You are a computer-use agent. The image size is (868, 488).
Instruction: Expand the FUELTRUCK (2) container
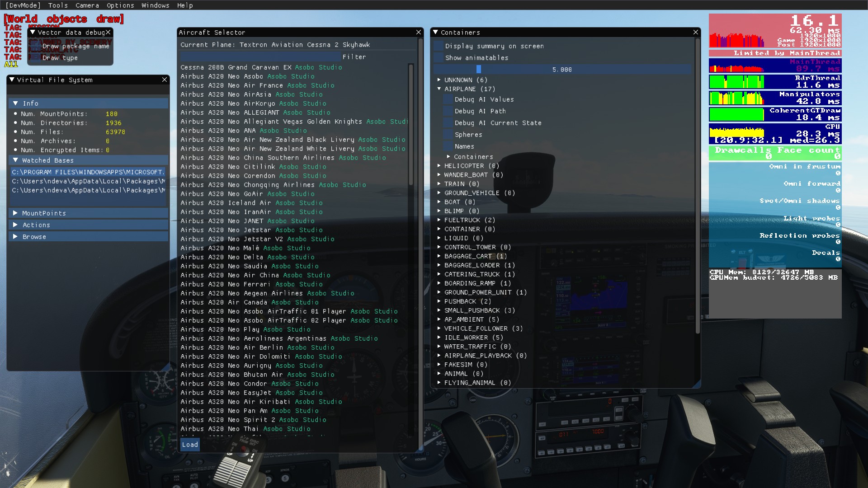click(x=439, y=220)
